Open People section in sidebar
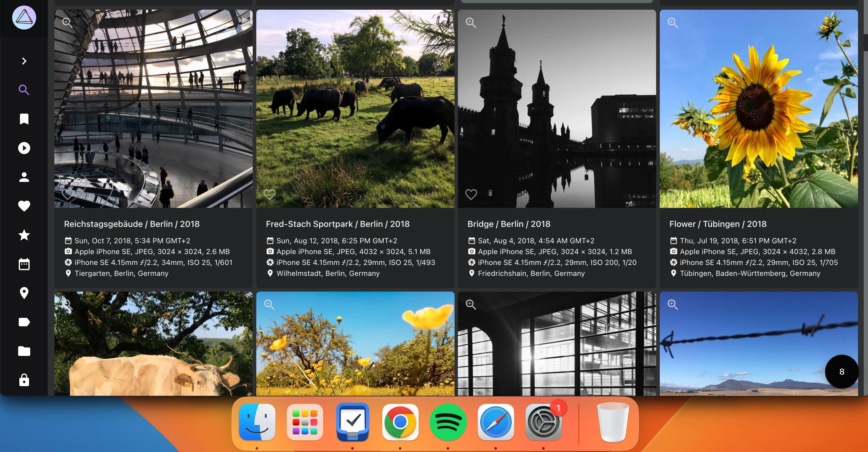This screenshot has width=868, height=452. point(24,177)
